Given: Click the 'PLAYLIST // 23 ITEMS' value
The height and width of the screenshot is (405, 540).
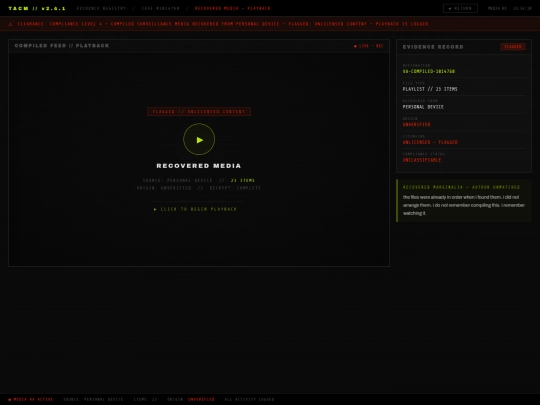Looking at the screenshot, I should point(430,89).
